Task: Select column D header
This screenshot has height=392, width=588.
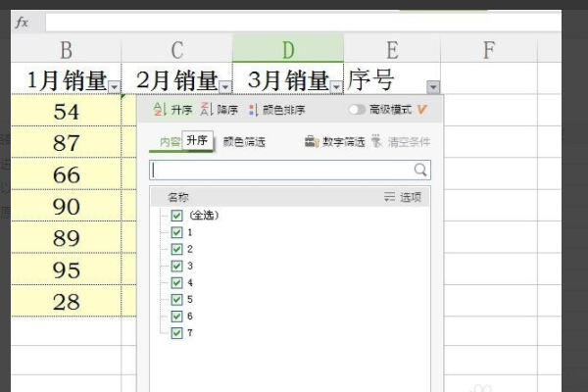Action: point(288,48)
